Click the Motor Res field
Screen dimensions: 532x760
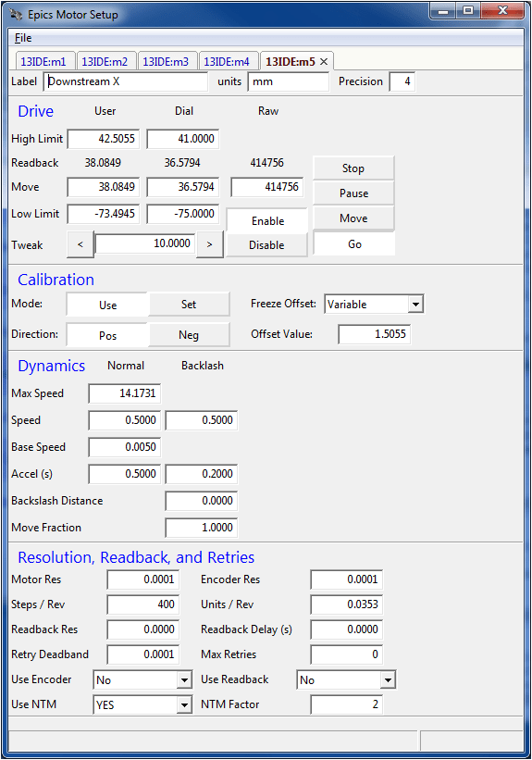pyautogui.click(x=143, y=579)
